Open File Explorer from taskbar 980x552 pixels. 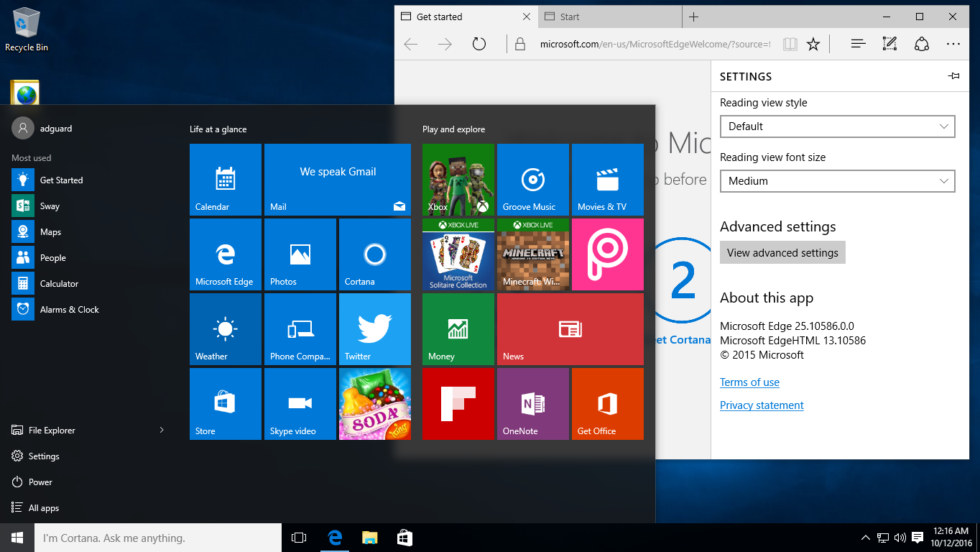[x=369, y=538]
